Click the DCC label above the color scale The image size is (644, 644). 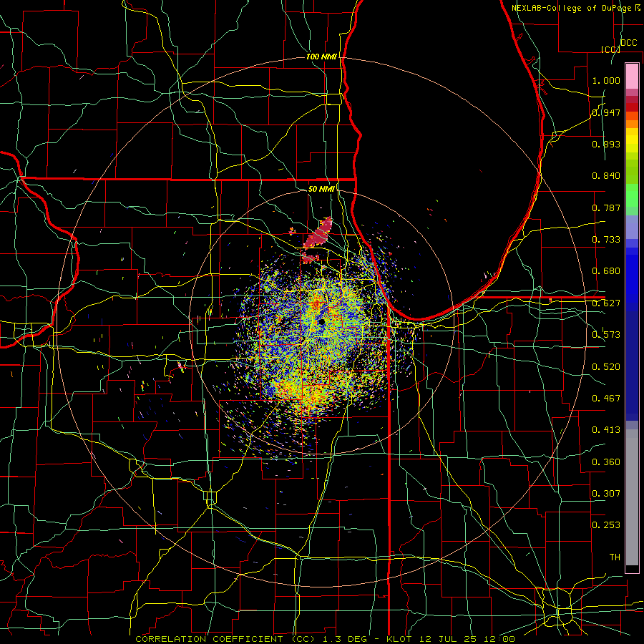[x=628, y=43]
